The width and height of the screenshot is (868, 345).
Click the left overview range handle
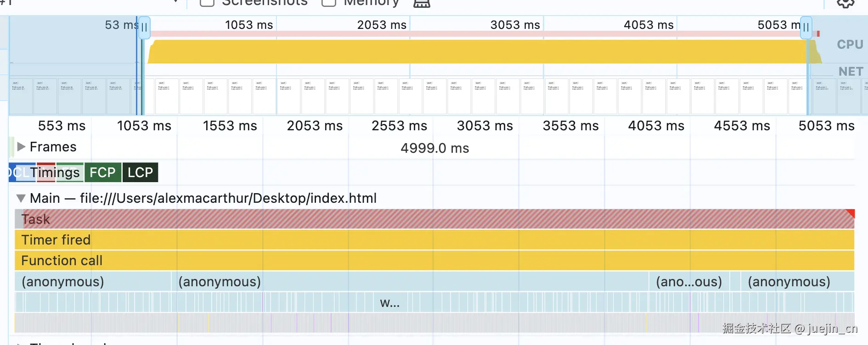144,28
